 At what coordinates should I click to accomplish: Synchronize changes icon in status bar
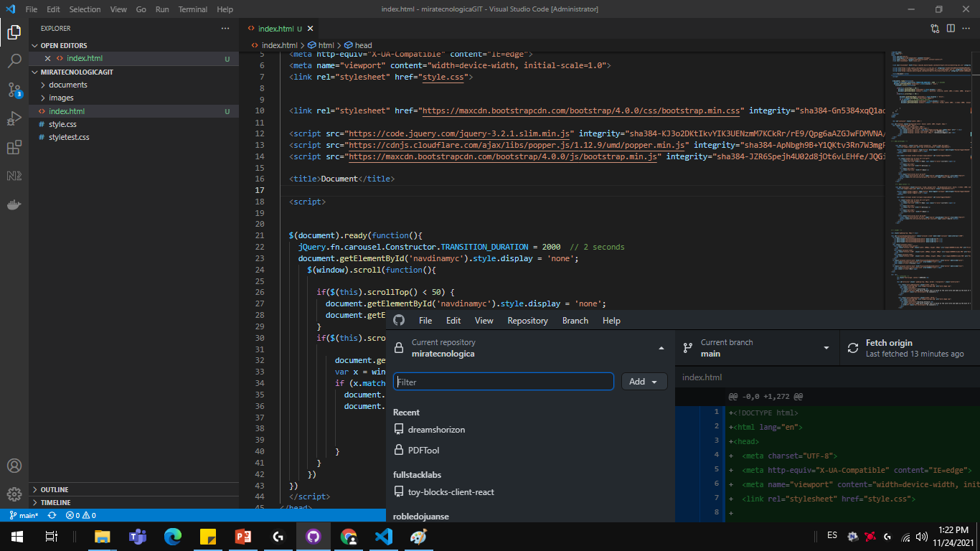coord(52,515)
